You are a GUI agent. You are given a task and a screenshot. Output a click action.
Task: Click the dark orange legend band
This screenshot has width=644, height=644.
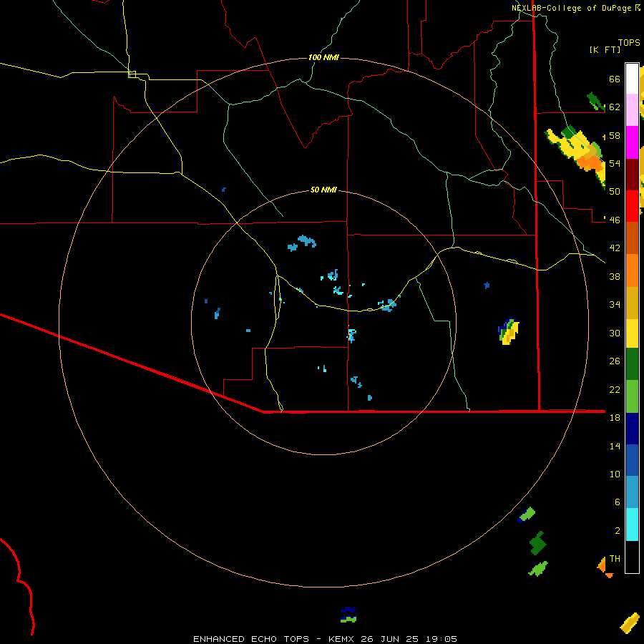point(632,238)
